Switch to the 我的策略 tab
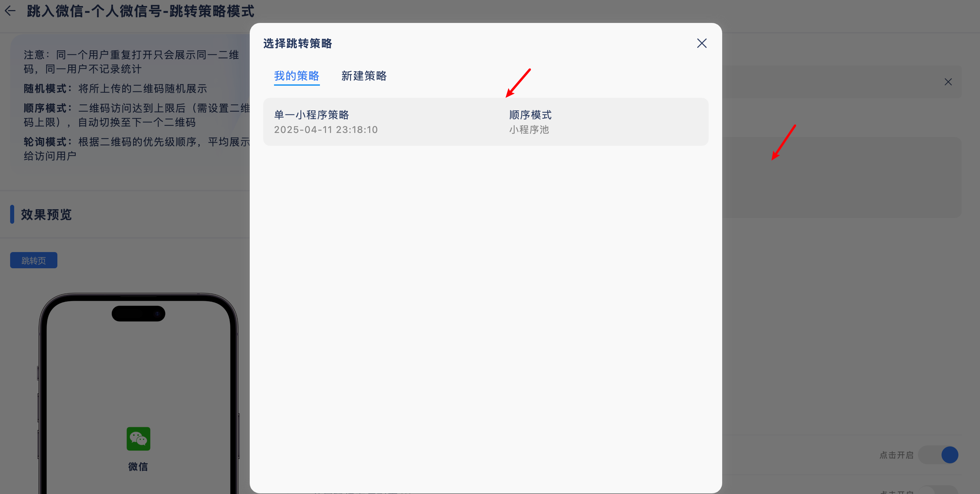 tap(297, 76)
